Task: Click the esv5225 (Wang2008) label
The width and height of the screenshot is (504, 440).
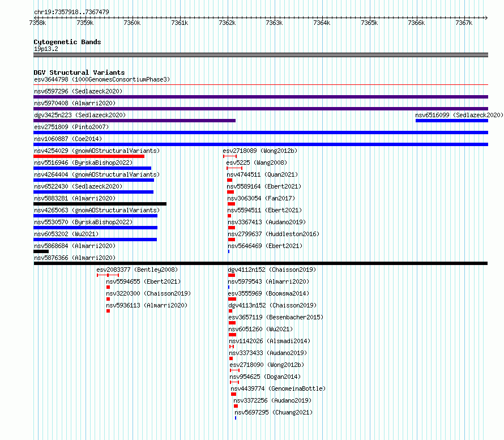Action: [257, 163]
